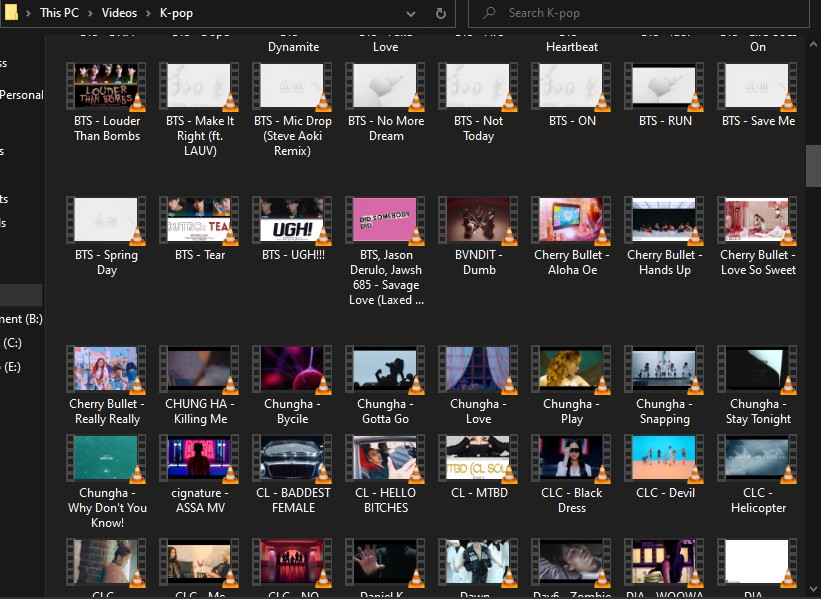The width and height of the screenshot is (821, 599).
Task: Click the "Dynamite" file name label
Action: (x=293, y=47)
